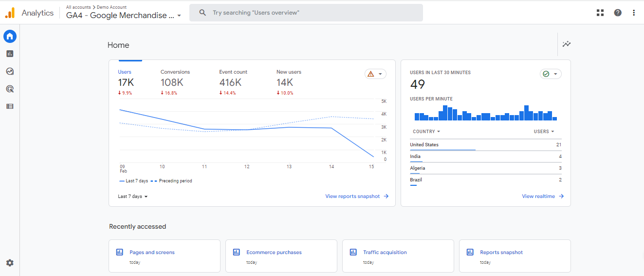Expand the warning status dropdown
Screen dimensions: 644x276
(x=375, y=74)
